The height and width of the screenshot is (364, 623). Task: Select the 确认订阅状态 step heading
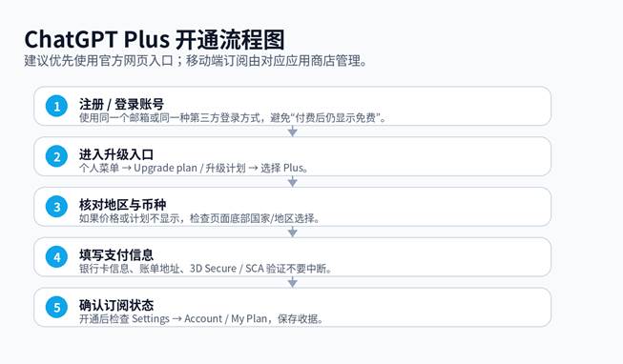click(116, 305)
